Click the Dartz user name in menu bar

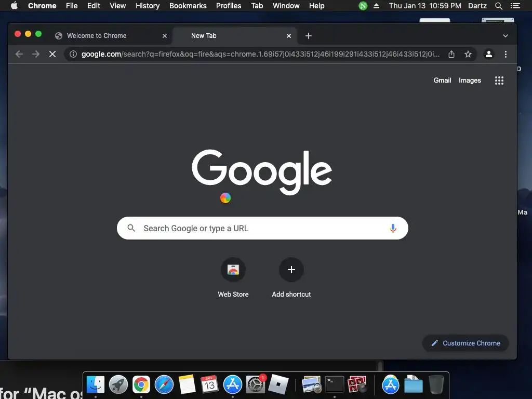pyautogui.click(x=477, y=6)
